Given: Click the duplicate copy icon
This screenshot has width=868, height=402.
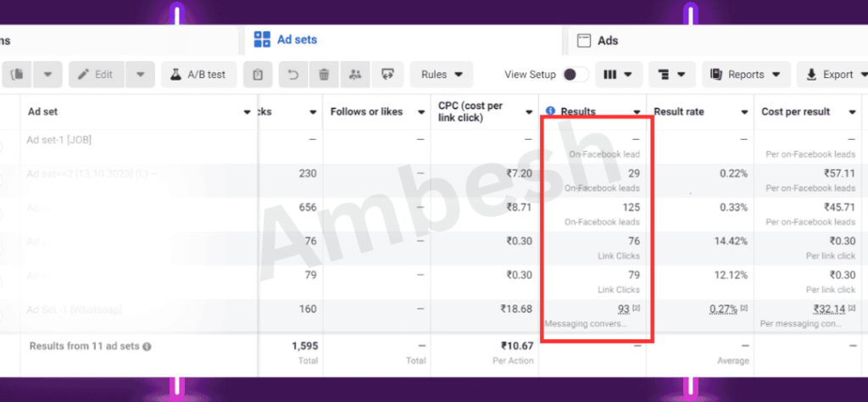Looking at the screenshot, I should pyautogui.click(x=18, y=75).
